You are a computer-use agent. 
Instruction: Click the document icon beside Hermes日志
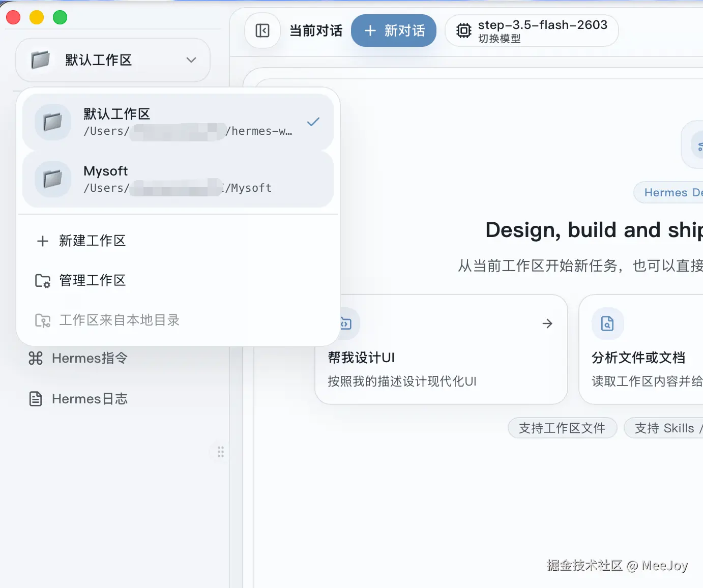pos(36,399)
